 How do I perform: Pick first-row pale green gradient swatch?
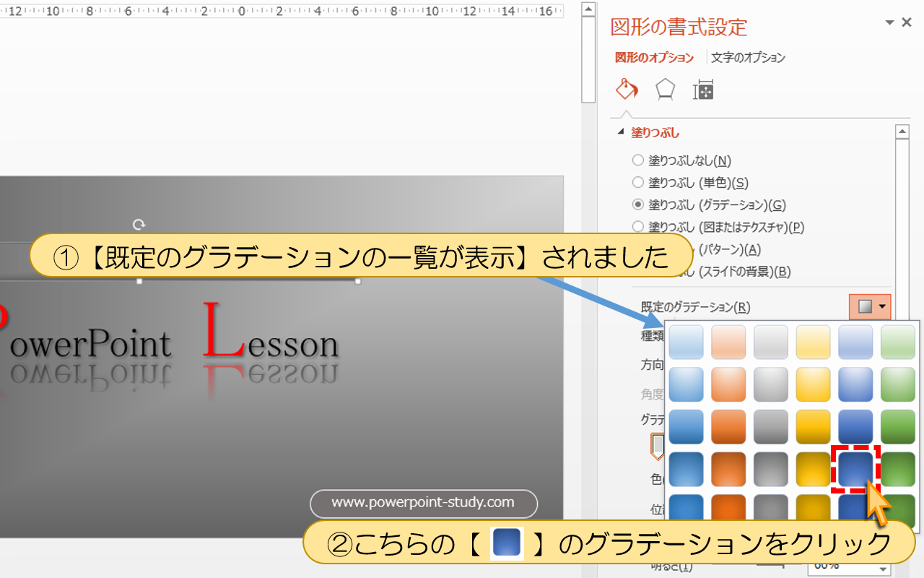click(x=898, y=342)
